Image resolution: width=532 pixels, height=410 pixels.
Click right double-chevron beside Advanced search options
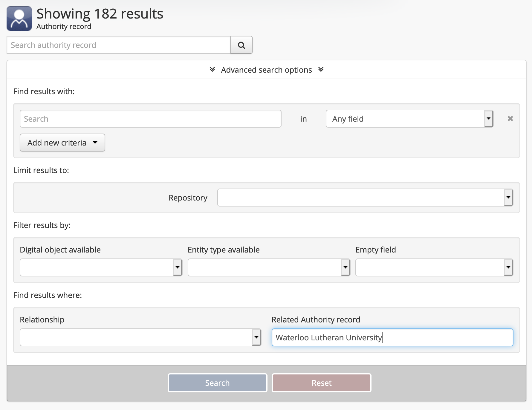click(321, 70)
